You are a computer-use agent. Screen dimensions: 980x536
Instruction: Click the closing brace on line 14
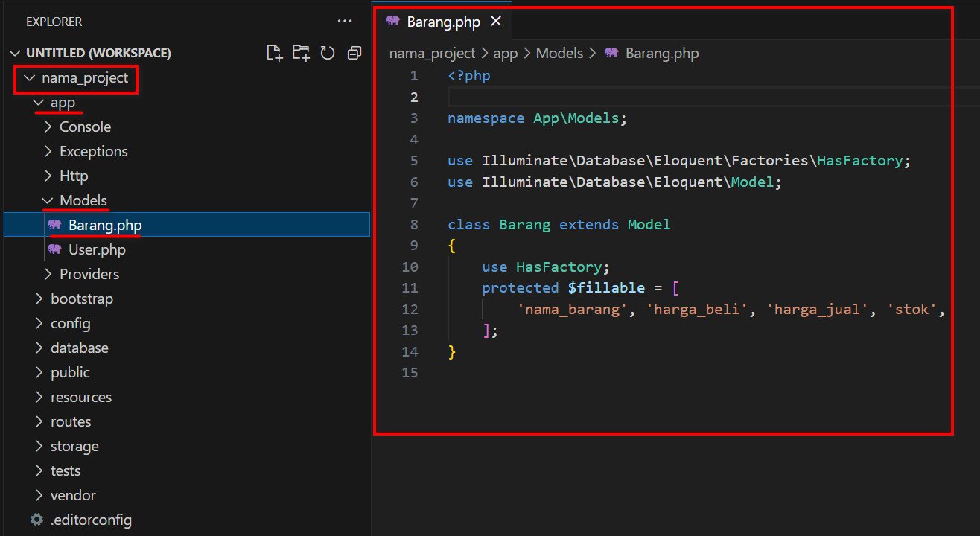[452, 351]
